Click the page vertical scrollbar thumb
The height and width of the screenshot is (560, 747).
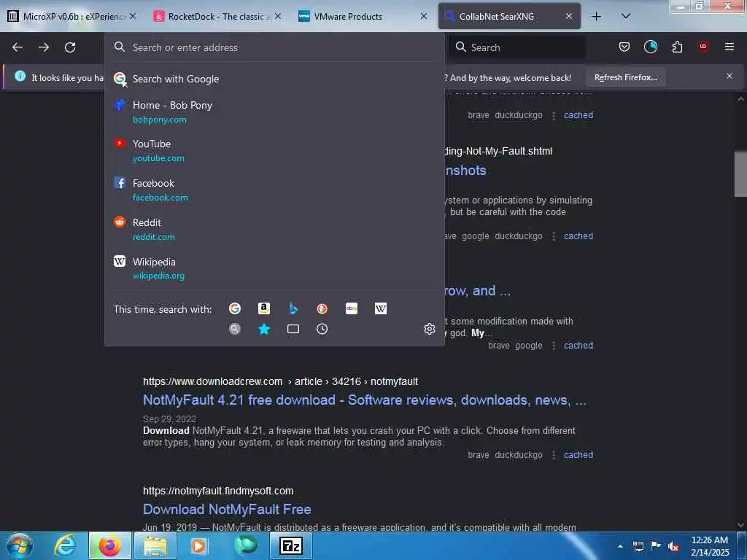point(740,174)
